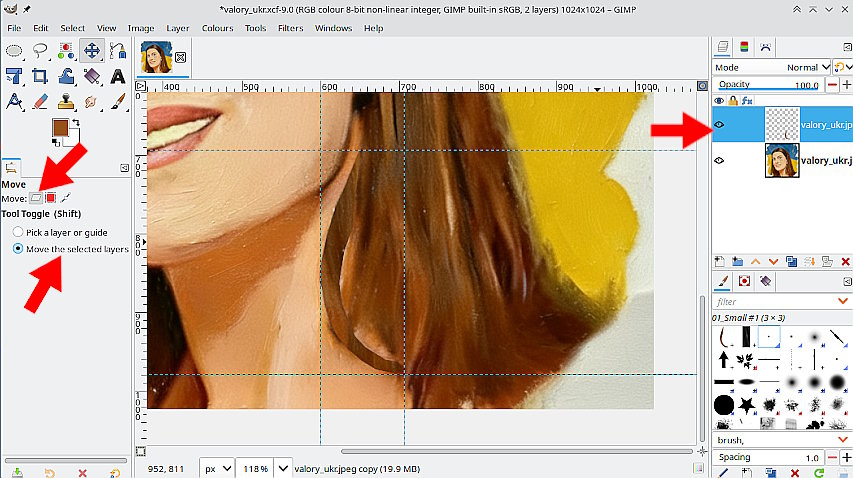Viewport: 853px width, 478px height.
Task: Open the px units dropdown
Action: pyautogui.click(x=217, y=468)
